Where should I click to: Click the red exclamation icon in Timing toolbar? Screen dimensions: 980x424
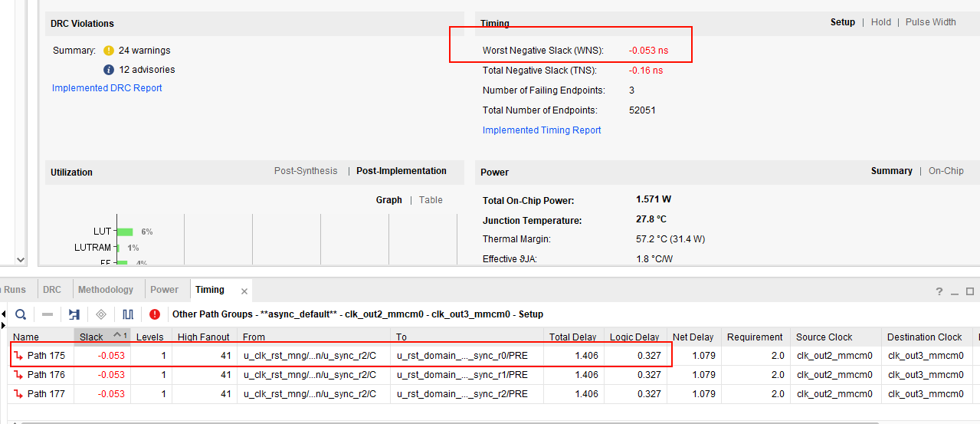(155, 314)
